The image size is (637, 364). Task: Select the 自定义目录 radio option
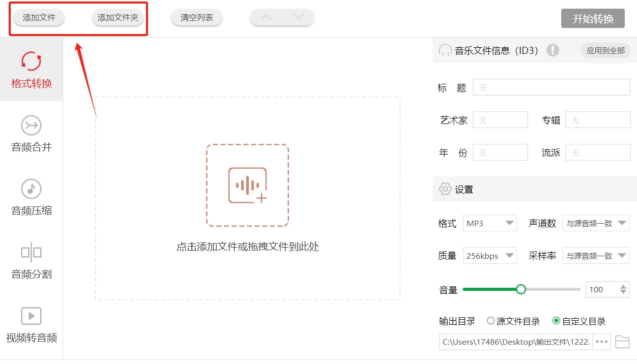556,321
